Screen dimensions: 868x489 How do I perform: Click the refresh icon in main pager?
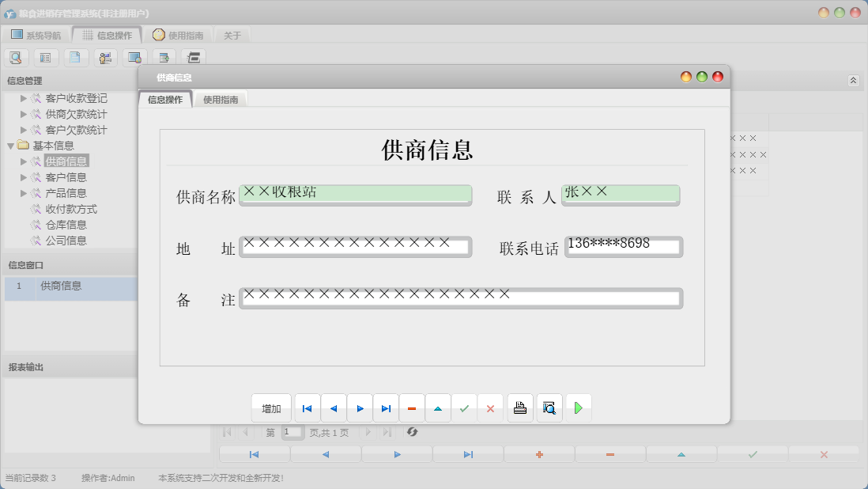pyautogui.click(x=412, y=432)
